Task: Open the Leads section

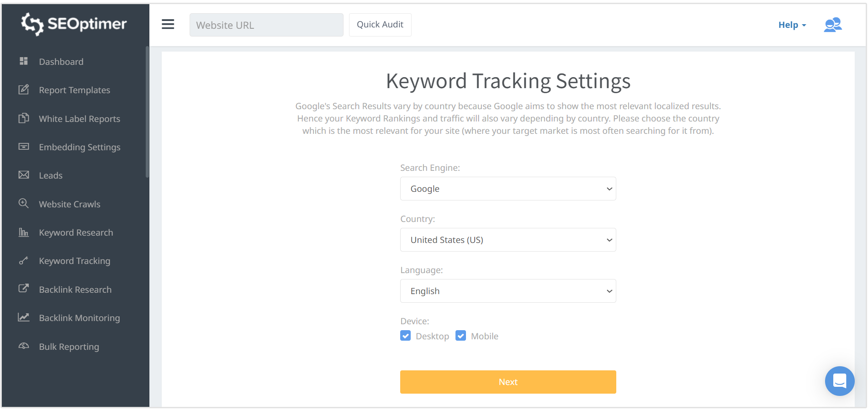Action: (50, 175)
